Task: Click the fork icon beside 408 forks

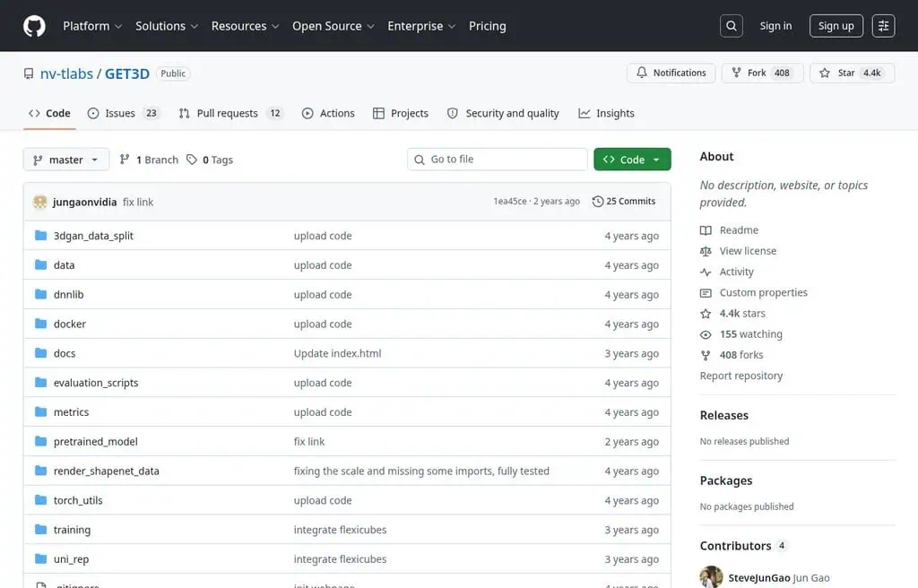Action: coord(706,355)
